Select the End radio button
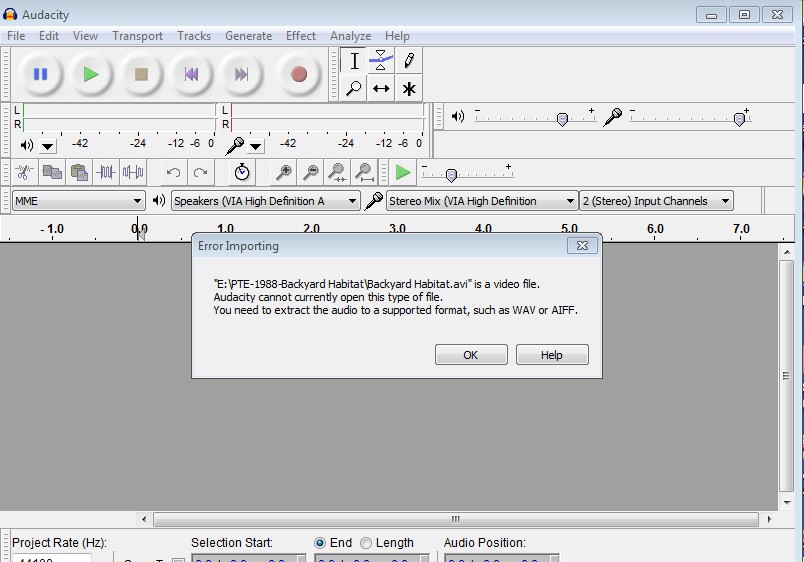Viewport: 804px width, 562px height. click(x=320, y=543)
